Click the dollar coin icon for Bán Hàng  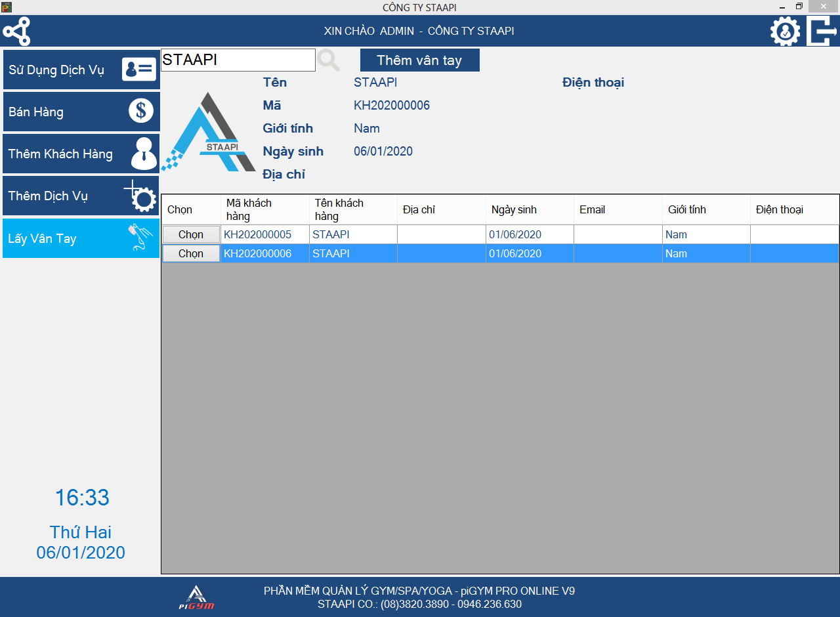coord(140,111)
